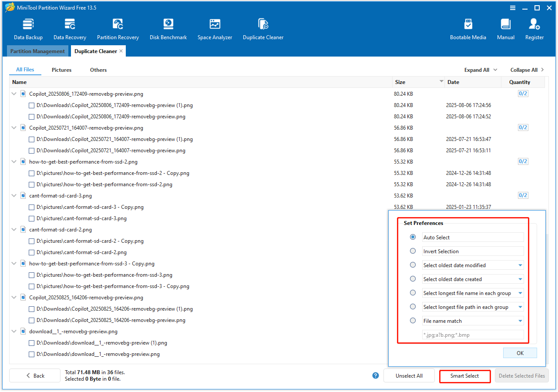Open Partition Recovery
Viewport: 558px width, 392px height.
click(118, 28)
